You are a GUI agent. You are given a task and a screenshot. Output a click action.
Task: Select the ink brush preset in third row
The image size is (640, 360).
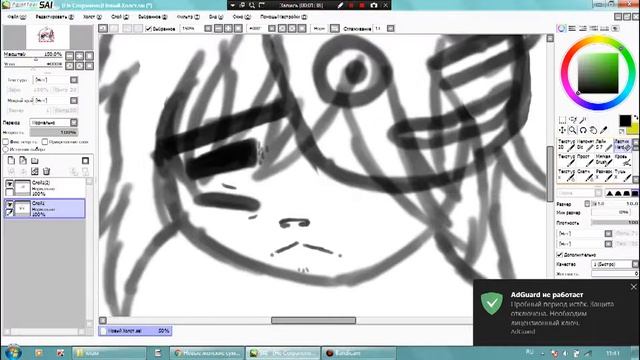[622, 175]
